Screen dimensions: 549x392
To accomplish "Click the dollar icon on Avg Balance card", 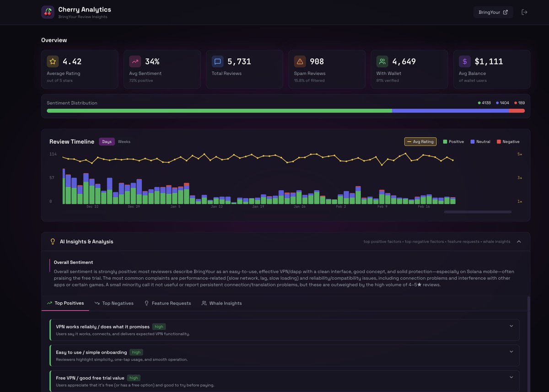I will point(464,61).
